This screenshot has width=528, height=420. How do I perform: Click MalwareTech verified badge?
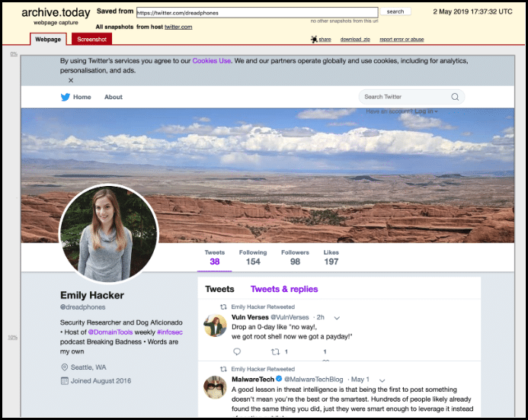[x=279, y=379]
